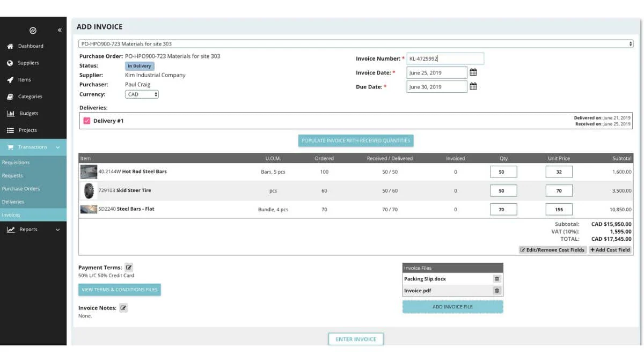
Task: Click Qty field for Steel Bars - Flat
Action: pos(503,209)
